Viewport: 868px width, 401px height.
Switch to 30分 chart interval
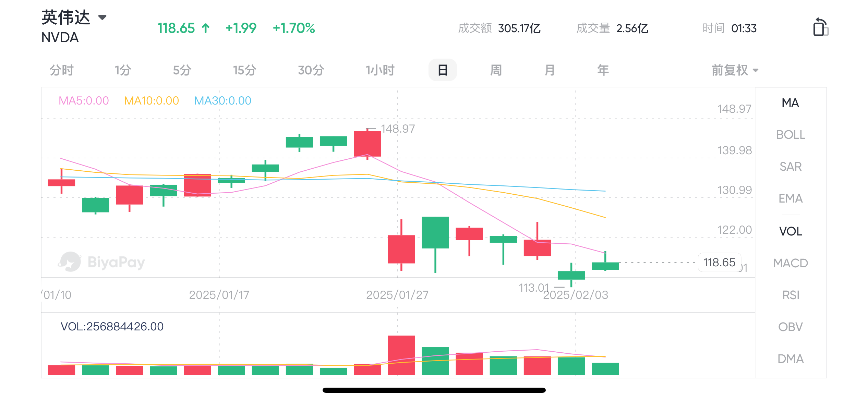click(311, 70)
